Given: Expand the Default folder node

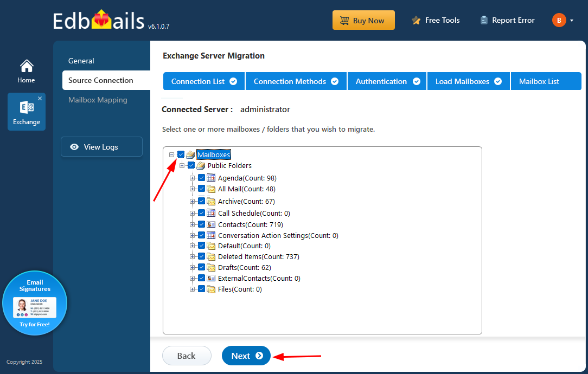Looking at the screenshot, I should pyautogui.click(x=192, y=246).
